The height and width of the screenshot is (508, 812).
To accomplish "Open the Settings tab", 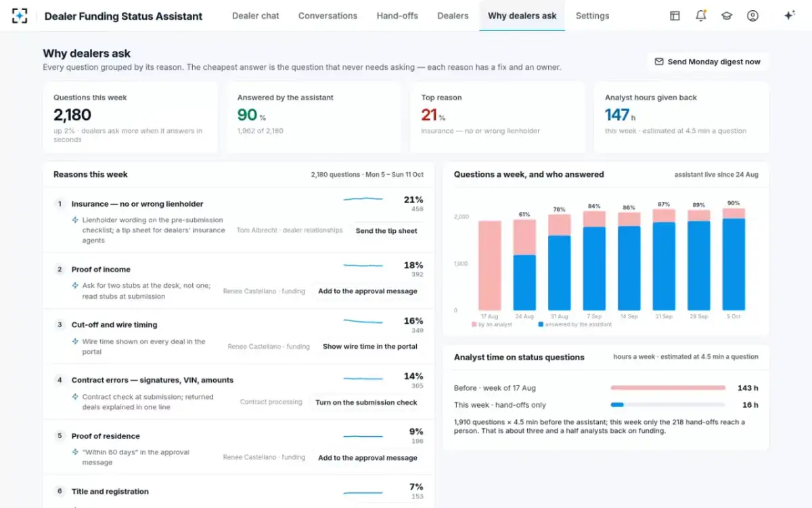I will (592, 16).
